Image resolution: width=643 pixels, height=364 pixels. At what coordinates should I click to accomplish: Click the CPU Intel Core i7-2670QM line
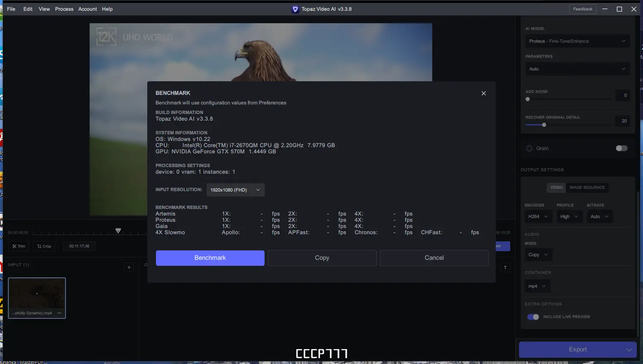245,146
